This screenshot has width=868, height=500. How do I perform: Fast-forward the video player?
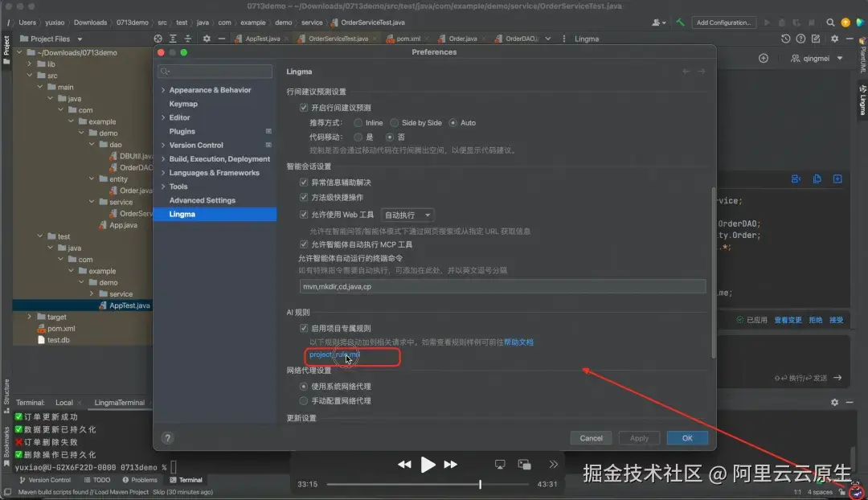pyautogui.click(x=451, y=465)
